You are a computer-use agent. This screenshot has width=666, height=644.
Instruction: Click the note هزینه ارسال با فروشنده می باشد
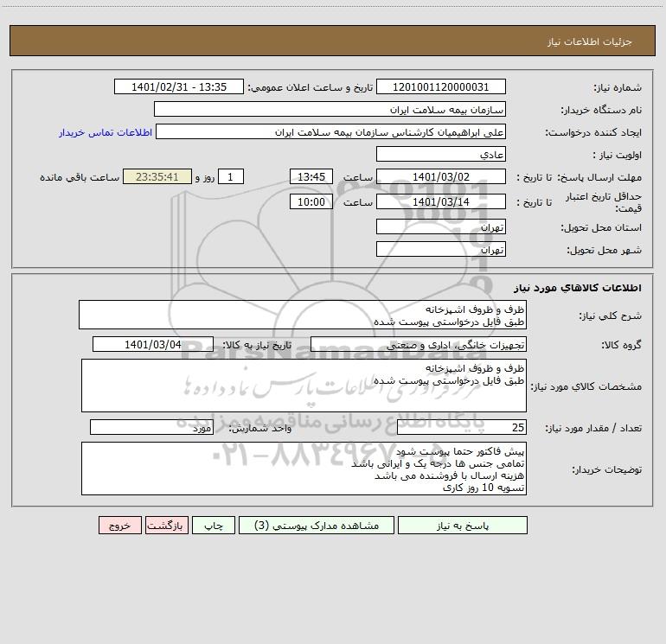(450, 475)
